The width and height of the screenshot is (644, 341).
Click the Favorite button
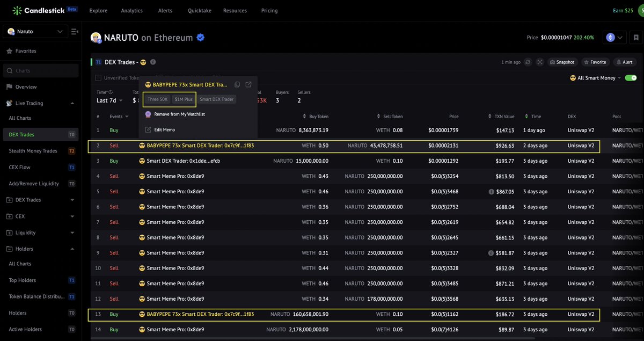595,62
